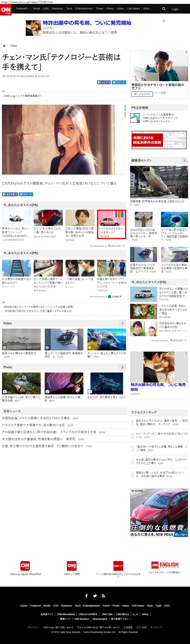The width and height of the screenshot is (190, 644).
Task: Expand the Photo section arrow
Action: [x=122, y=367]
